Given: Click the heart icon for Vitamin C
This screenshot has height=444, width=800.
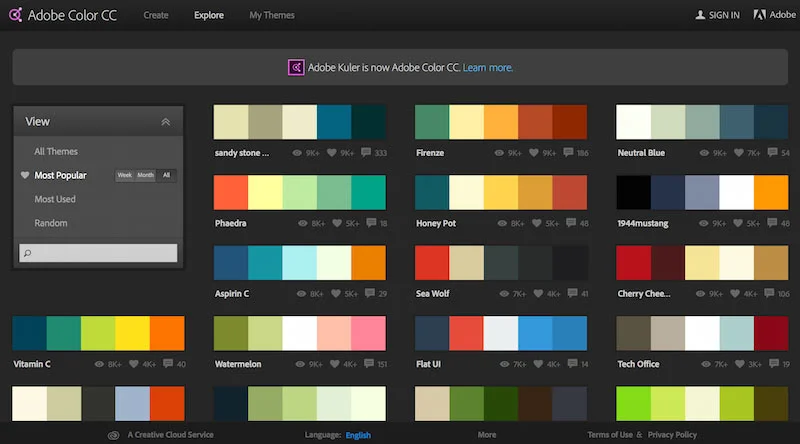Looking at the screenshot, I should coord(134,364).
